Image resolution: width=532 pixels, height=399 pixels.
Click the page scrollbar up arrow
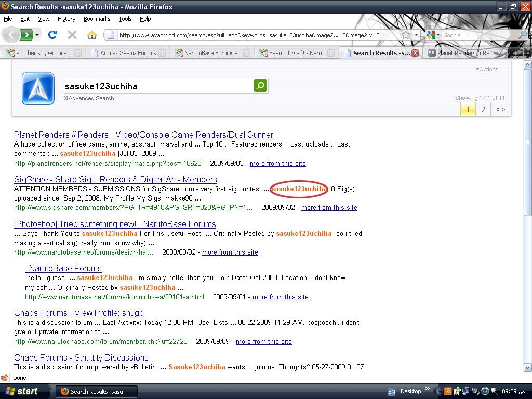(x=528, y=65)
